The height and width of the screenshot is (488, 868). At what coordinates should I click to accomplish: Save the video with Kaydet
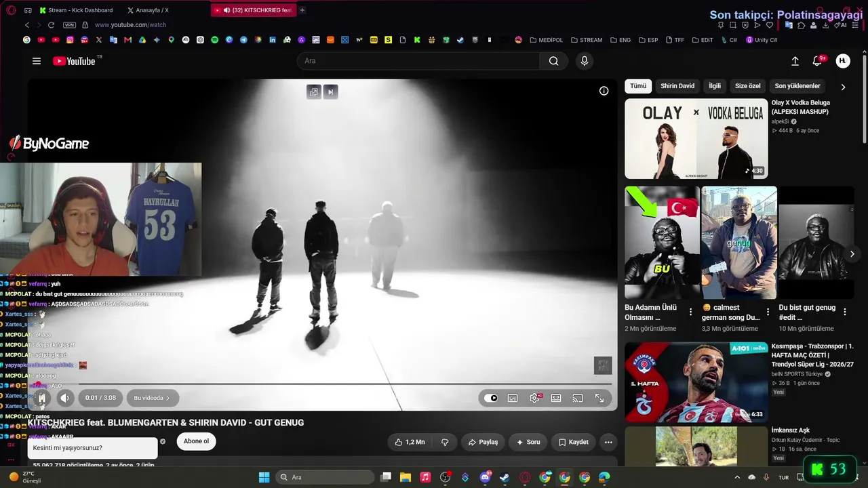click(x=573, y=442)
